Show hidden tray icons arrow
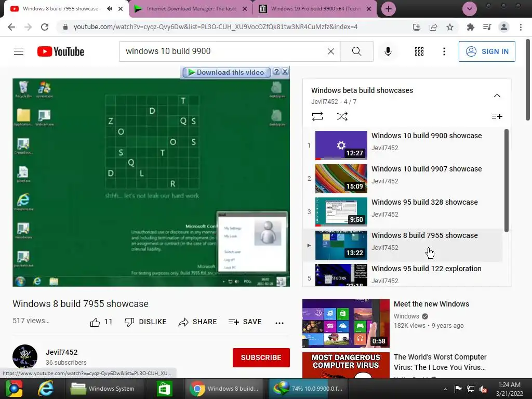Viewport: 532px width, 399px height. (x=445, y=389)
